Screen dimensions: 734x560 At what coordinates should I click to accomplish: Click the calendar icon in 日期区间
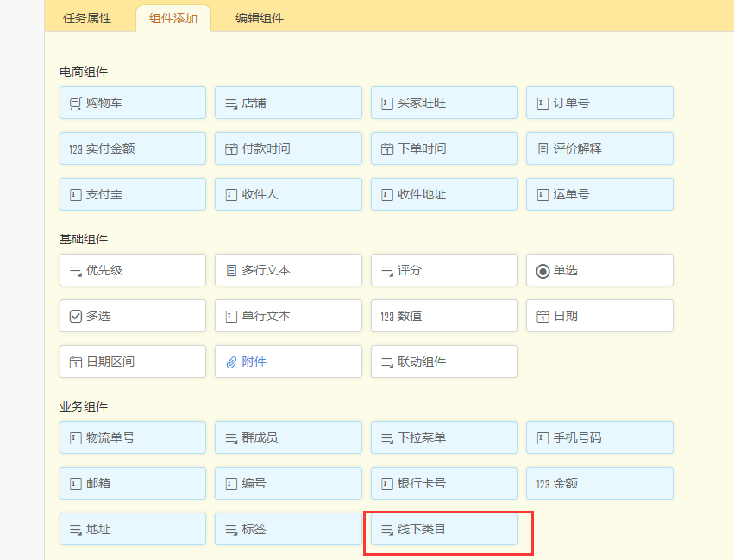click(75, 362)
